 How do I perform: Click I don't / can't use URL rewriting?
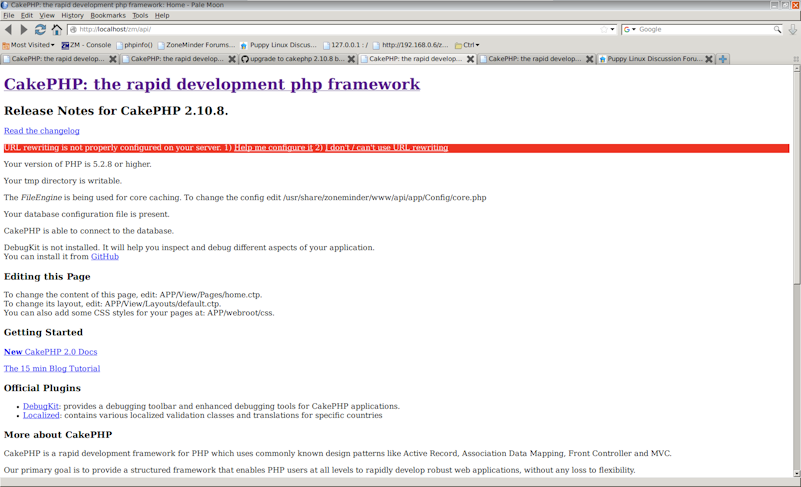tap(387, 148)
